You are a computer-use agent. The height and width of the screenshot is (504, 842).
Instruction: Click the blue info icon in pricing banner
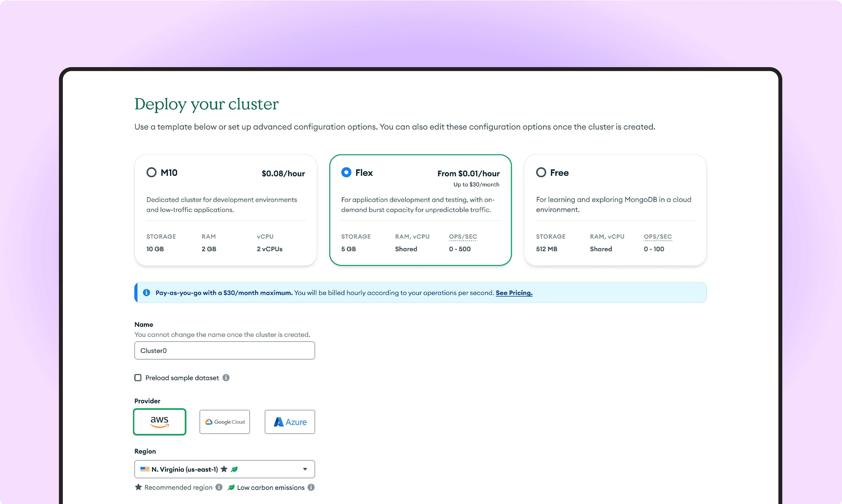(146, 293)
